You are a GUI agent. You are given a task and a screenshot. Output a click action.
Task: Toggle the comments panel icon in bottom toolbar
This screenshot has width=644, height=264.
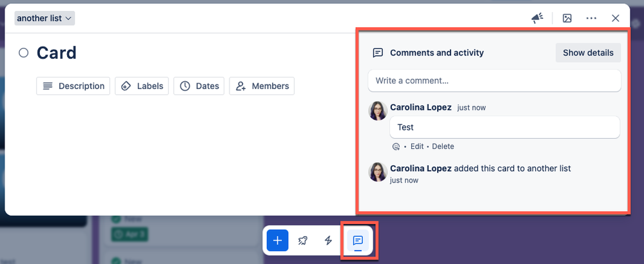[x=358, y=240]
